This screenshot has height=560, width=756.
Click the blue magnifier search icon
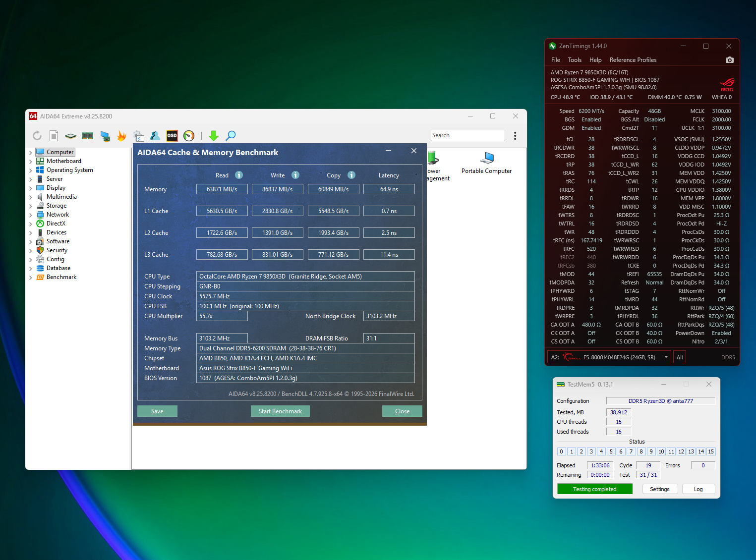click(231, 135)
